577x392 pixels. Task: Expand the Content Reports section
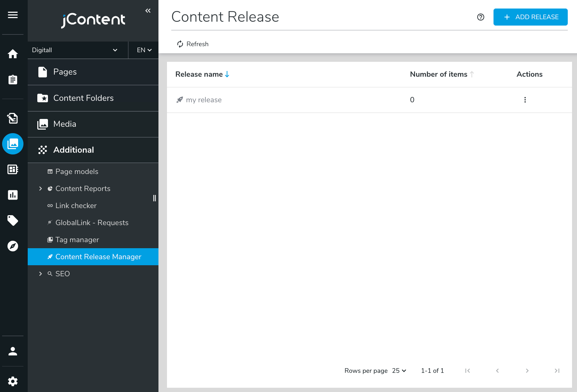[x=41, y=189]
